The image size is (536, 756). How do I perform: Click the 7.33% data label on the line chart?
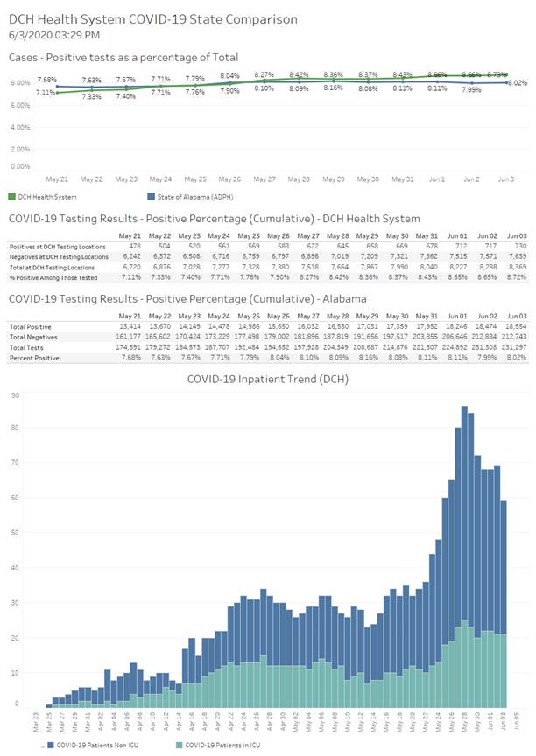tap(91, 97)
